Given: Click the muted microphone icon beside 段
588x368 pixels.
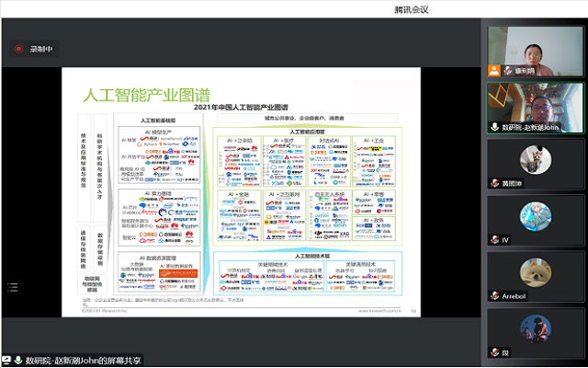Looking at the screenshot, I should (494, 352).
